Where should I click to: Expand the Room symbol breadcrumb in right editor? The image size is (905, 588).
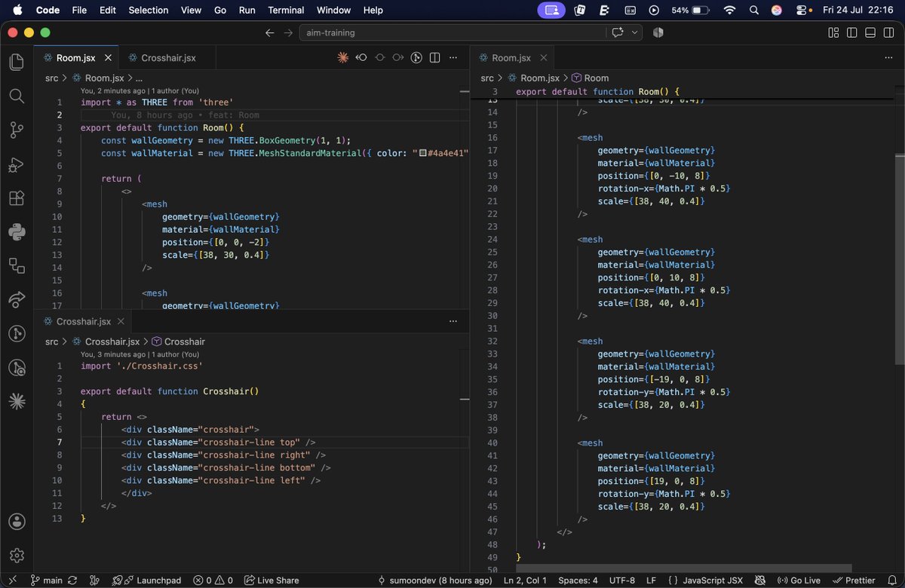point(590,78)
